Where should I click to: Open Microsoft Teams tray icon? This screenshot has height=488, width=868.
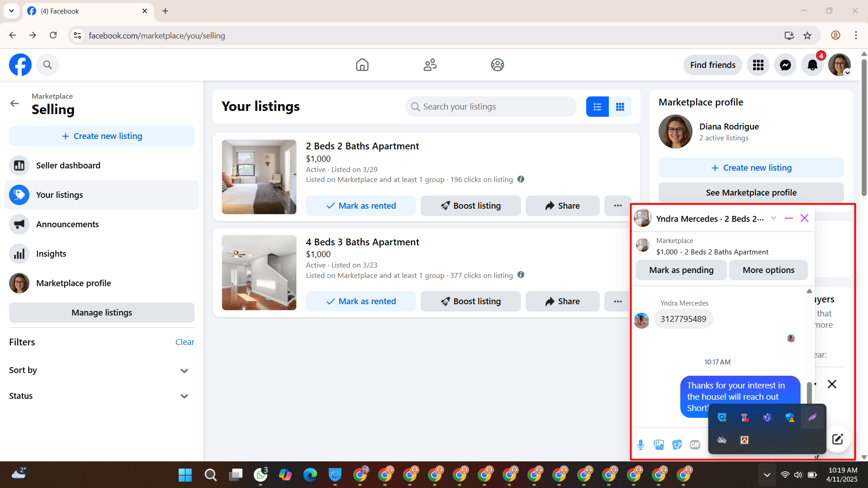[767, 417]
